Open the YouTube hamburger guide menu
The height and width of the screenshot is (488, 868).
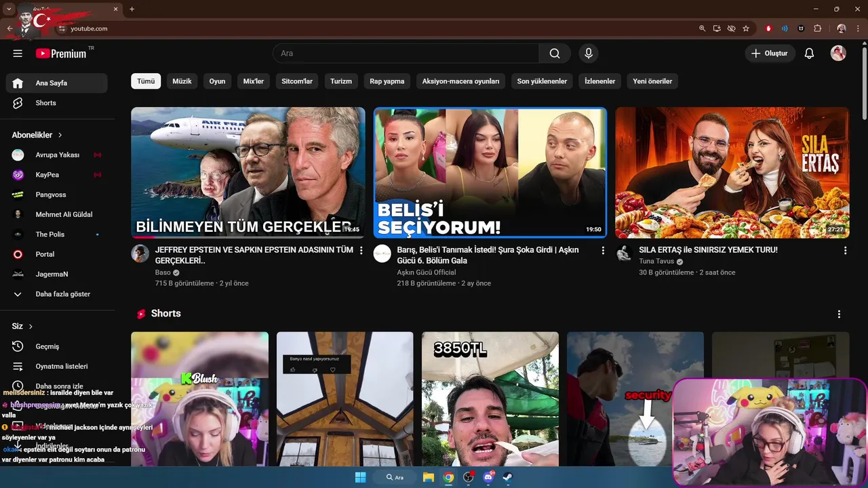18,54
